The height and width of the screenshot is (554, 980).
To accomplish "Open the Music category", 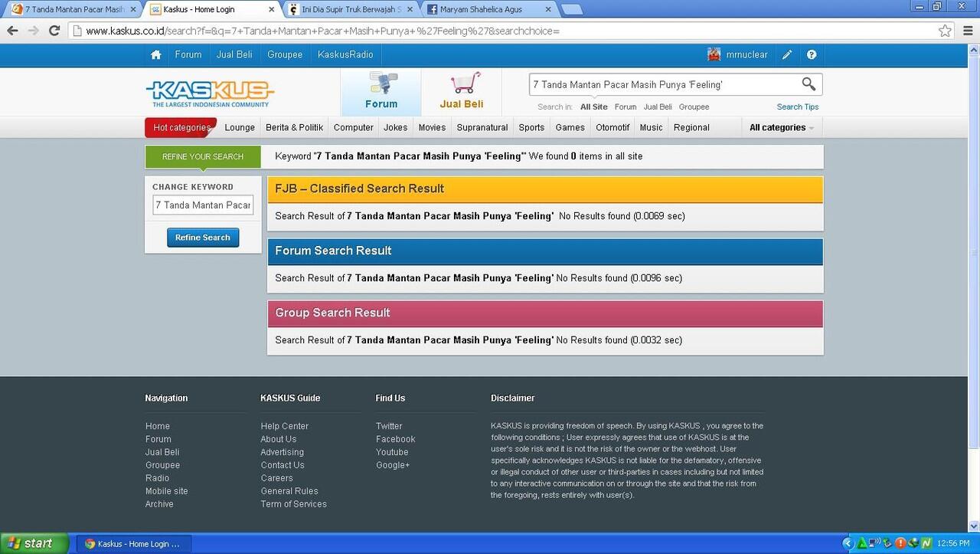I will (x=651, y=127).
